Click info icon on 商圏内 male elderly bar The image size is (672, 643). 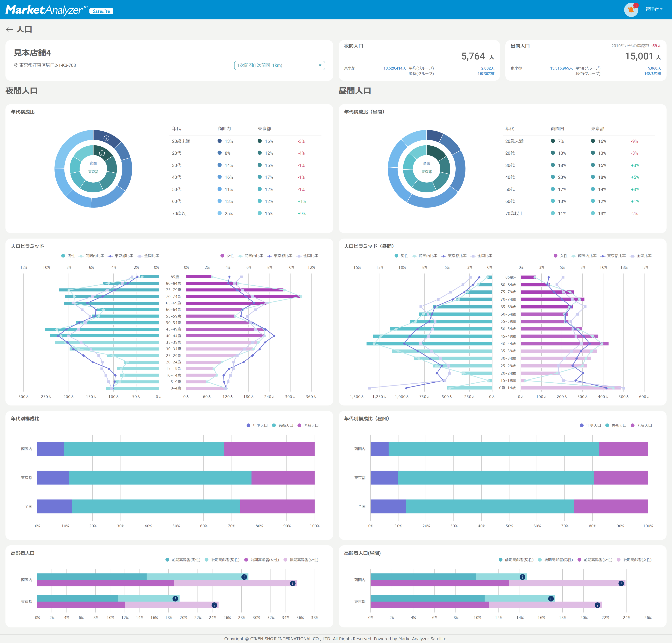coord(244,577)
